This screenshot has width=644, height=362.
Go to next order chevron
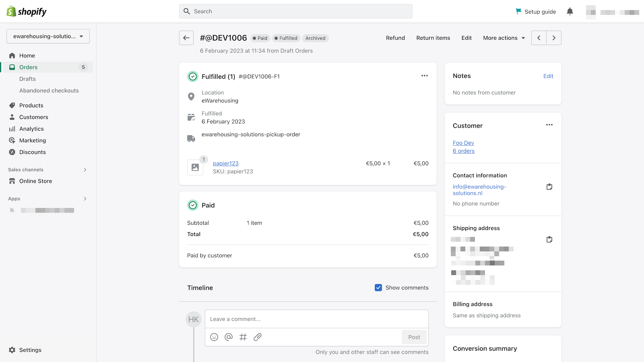[554, 38]
